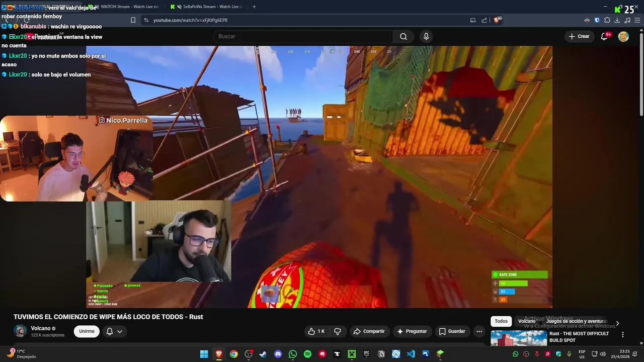Click the share icon in address bar

tap(484, 20)
